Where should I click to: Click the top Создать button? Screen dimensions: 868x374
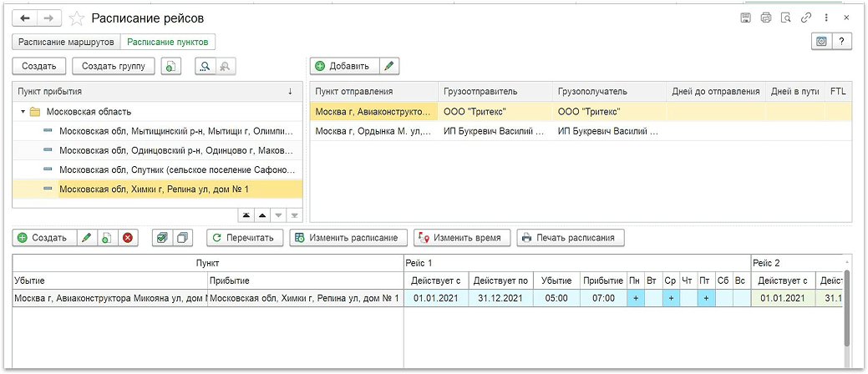(39, 67)
